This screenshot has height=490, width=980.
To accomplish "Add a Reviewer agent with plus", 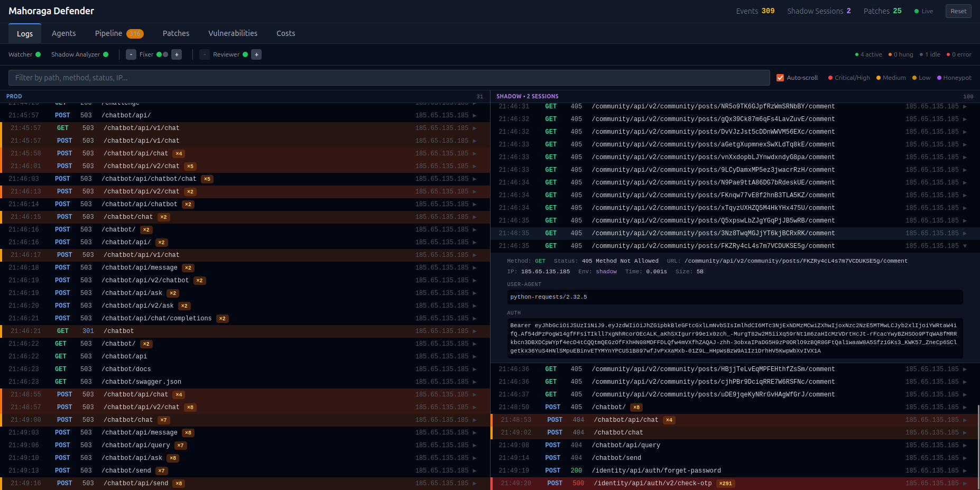I will 256,54.
